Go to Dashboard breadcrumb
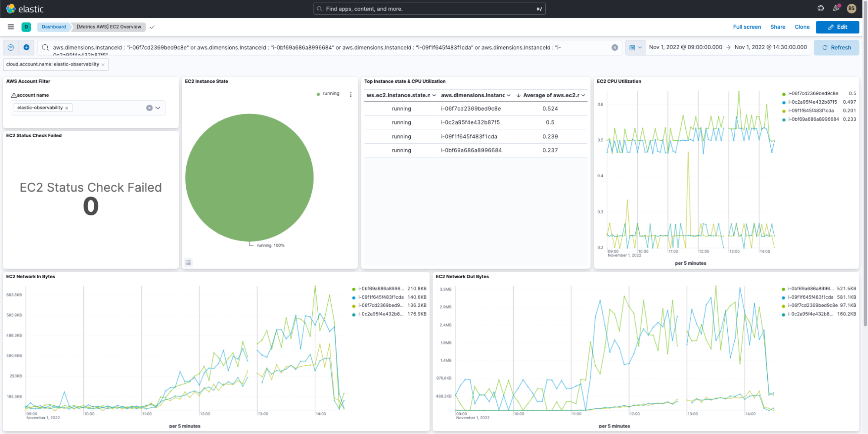Viewport: 868px width, 434px height. [x=54, y=27]
